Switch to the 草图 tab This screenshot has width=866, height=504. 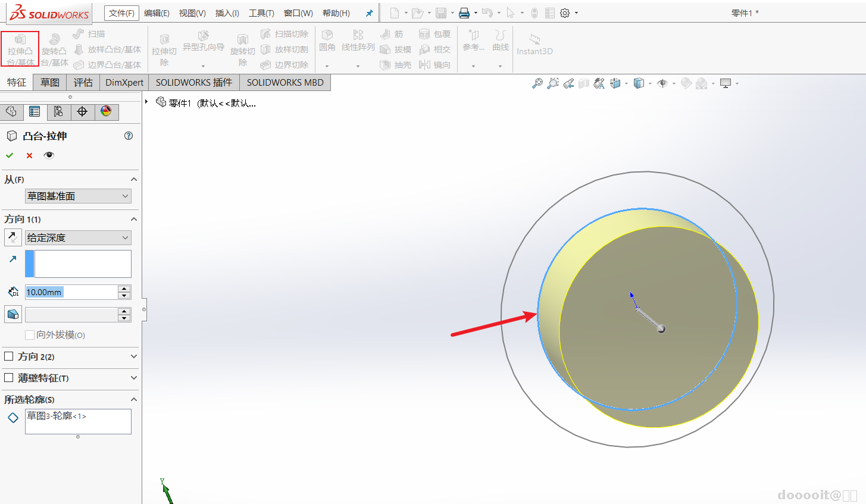coord(50,83)
